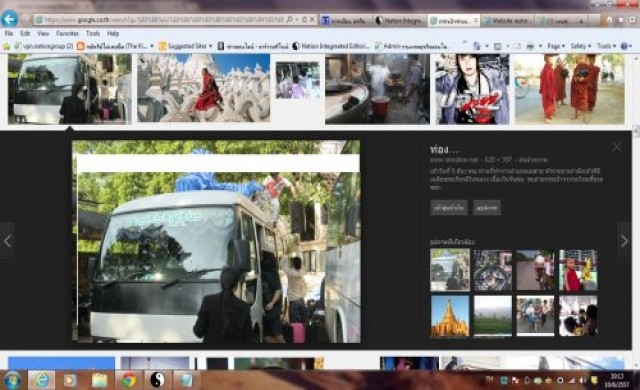Open the related thumbnail of the child monk
The width and height of the screenshot is (640, 390).
[578, 270]
